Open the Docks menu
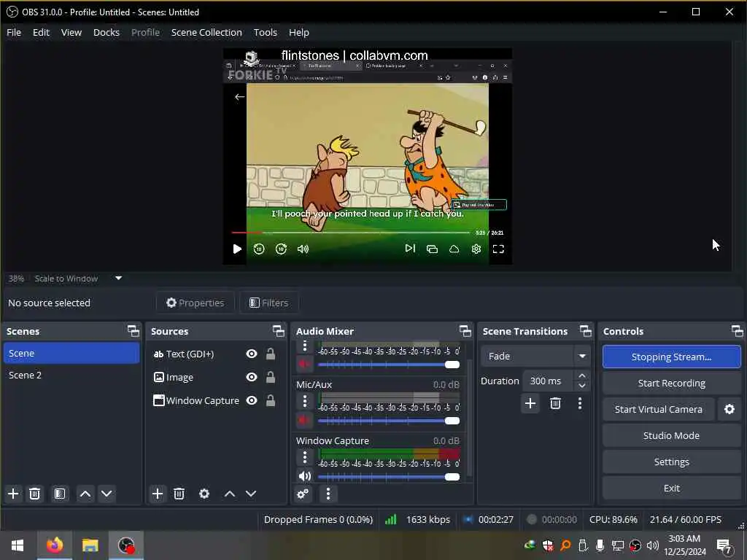747x560 pixels. pyautogui.click(x=107, y=32)
